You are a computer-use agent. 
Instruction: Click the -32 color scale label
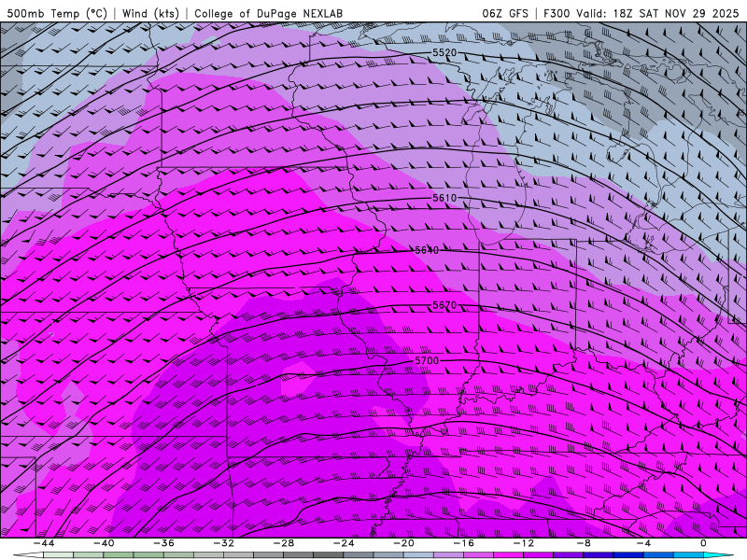[223, 543]
